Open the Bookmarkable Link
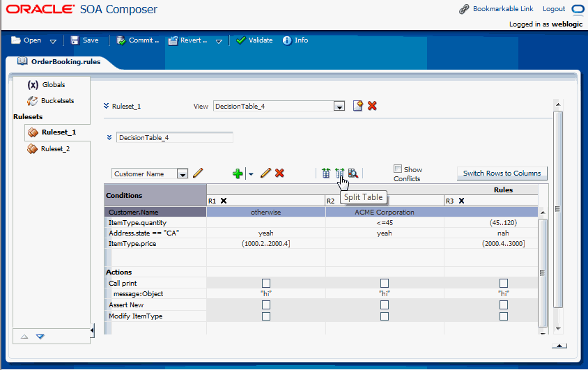This screenshot has width=588, height=370. coord(503,9)
